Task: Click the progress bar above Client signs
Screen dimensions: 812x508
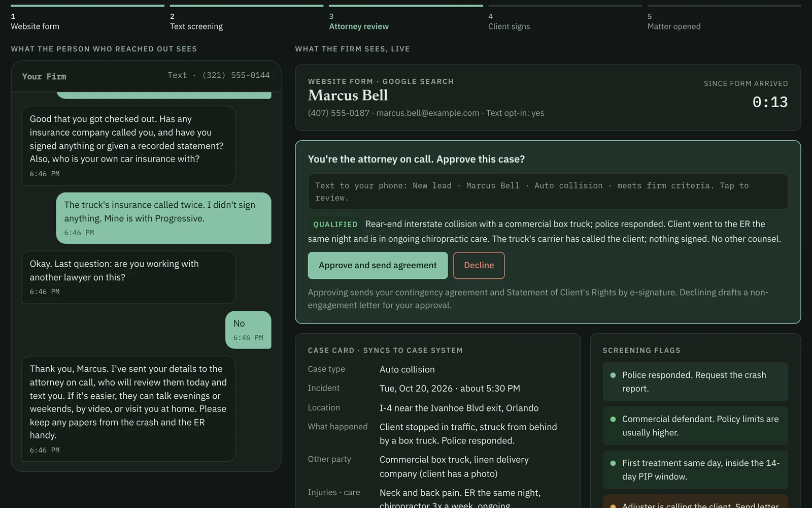Action: [565, 6]
